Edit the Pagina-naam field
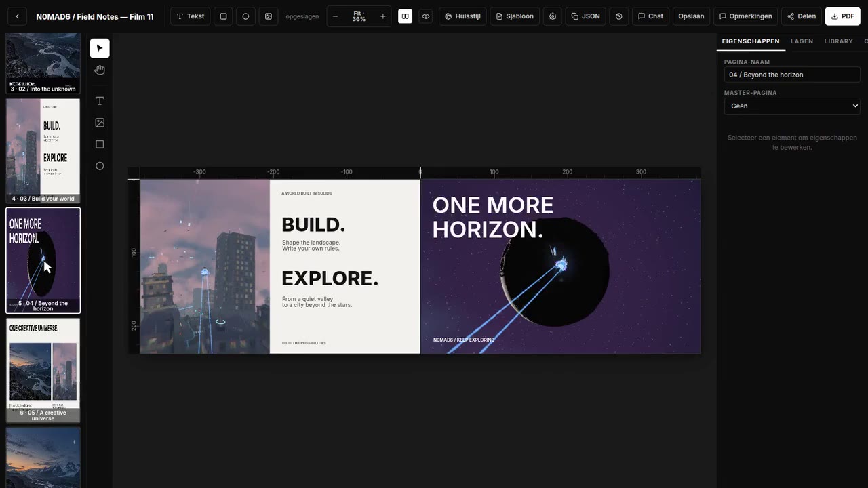The width and height of the screenshot is (868, 488). (792, 75)
